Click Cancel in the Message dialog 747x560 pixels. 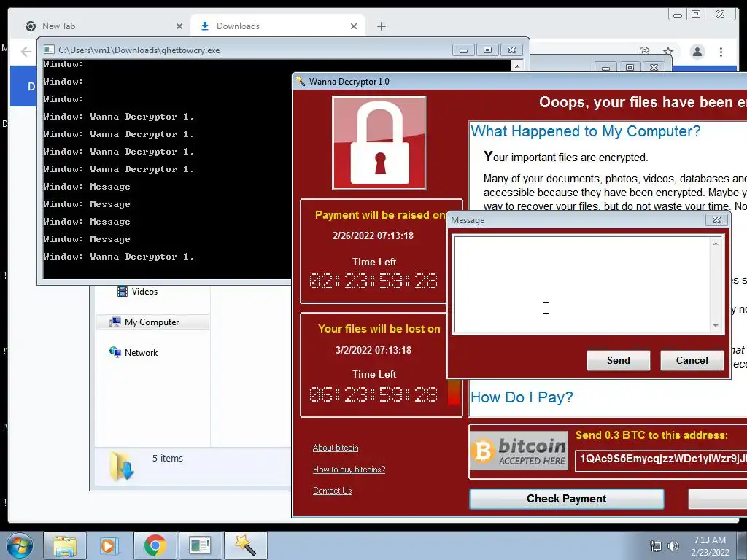692,360
